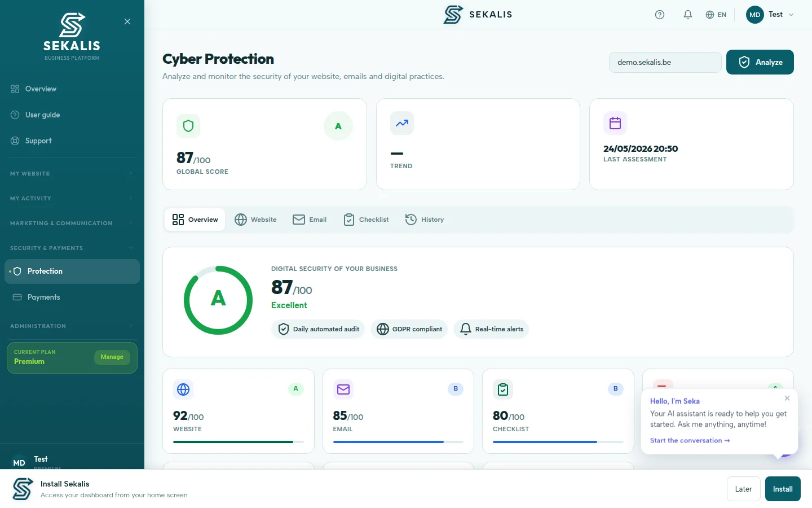Open the notifications bell

(x=688, y=15)
